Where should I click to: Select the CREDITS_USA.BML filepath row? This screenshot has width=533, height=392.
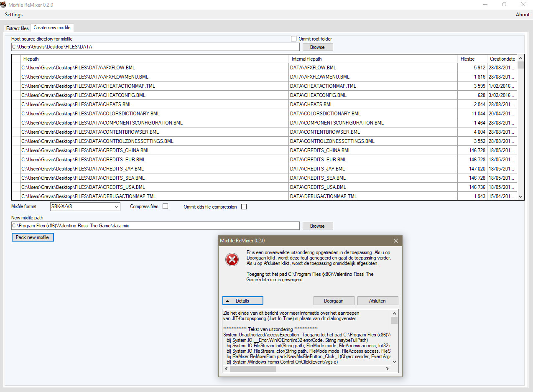tap(155, 187)
